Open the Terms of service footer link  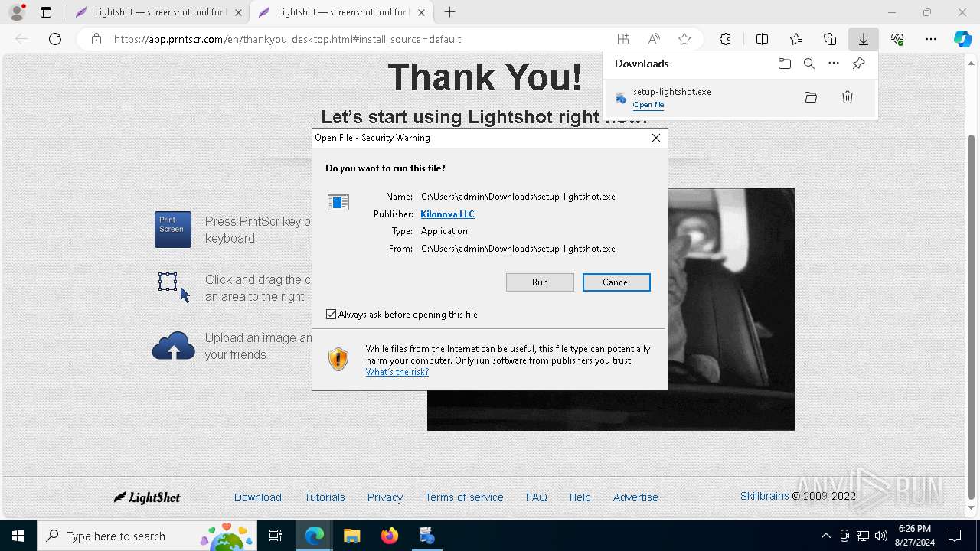pyautogui.click(x=465, y=497)
